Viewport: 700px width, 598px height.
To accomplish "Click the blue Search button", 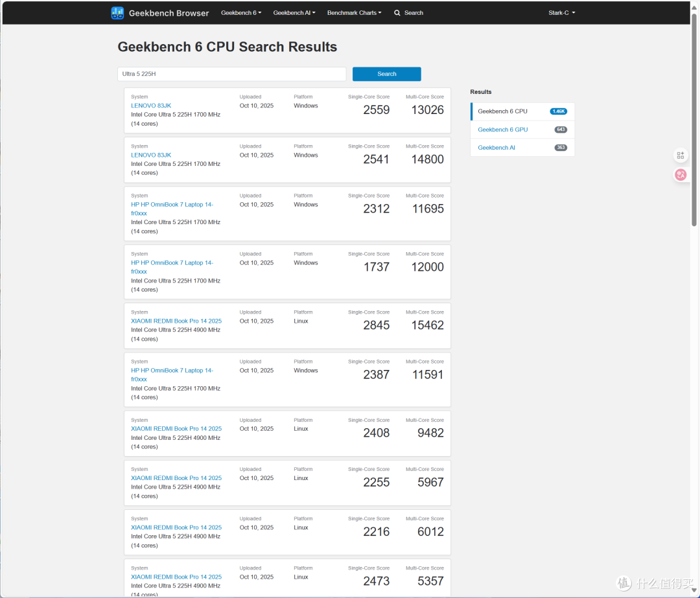I will [x=386, y=74].
